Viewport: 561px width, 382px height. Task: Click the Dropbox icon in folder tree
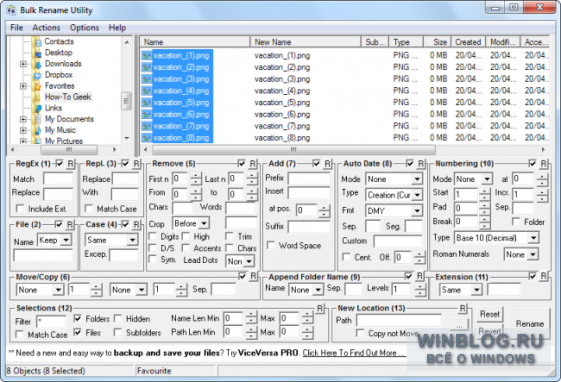click(37, 75)
